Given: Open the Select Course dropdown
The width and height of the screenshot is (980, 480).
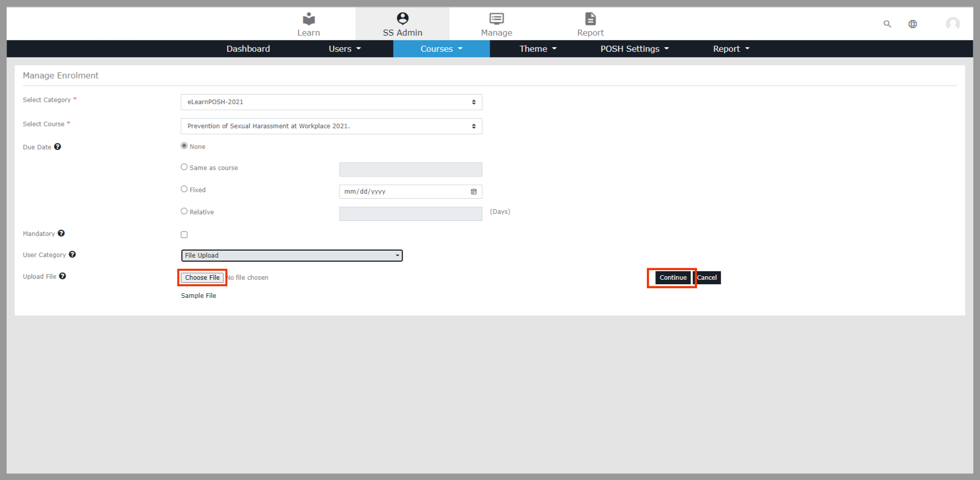Looking at the screenshot, I should [331, 126].
